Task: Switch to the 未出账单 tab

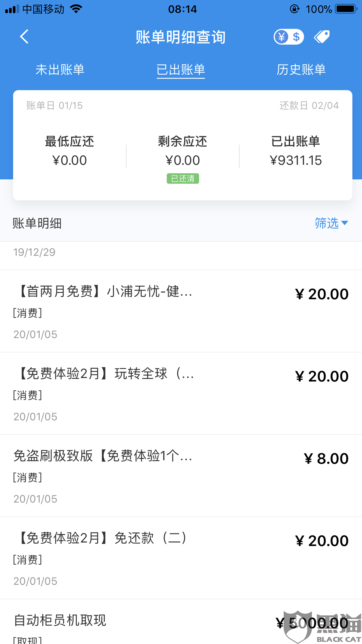Action: point(60,70)
